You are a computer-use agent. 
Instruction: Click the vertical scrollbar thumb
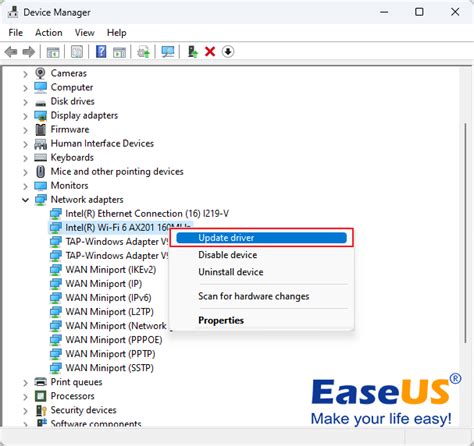pyautogui.click(x=465, y=232)
